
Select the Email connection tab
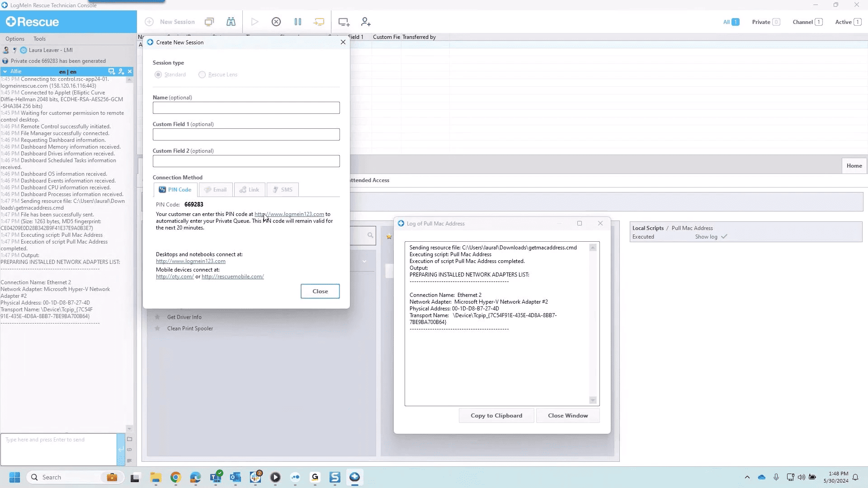pyautogui.click(x=216, y=190)
